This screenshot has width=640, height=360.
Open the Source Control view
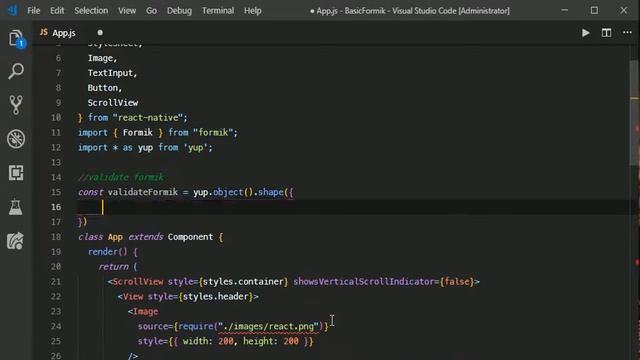coord(16,105)
